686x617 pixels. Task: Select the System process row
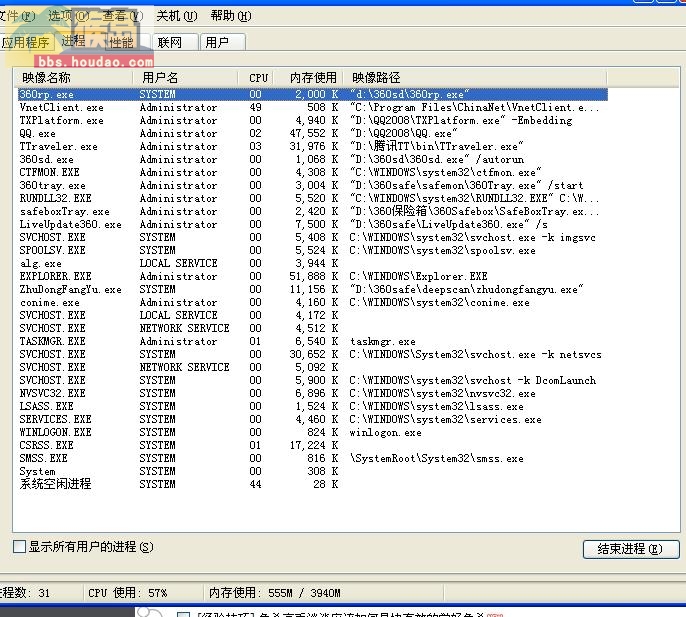(x=312, y=471)
